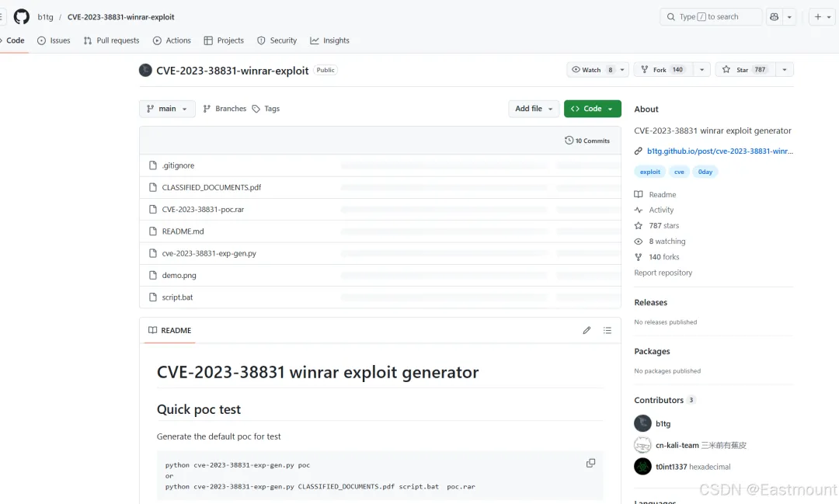Open CVE-2023-38831-winrar-exploit breadcrumb link
Image resolution: width=839 pixels, height=504 pixels.
point(121,17)
